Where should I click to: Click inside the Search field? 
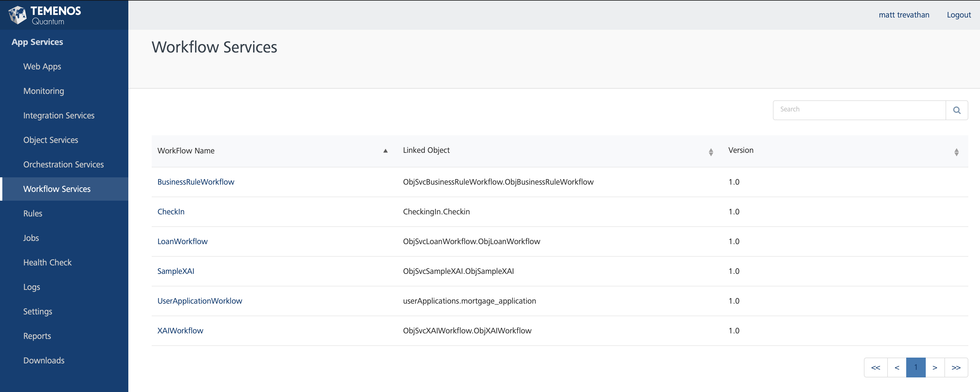pyautogui.click(x=856, y=110)
